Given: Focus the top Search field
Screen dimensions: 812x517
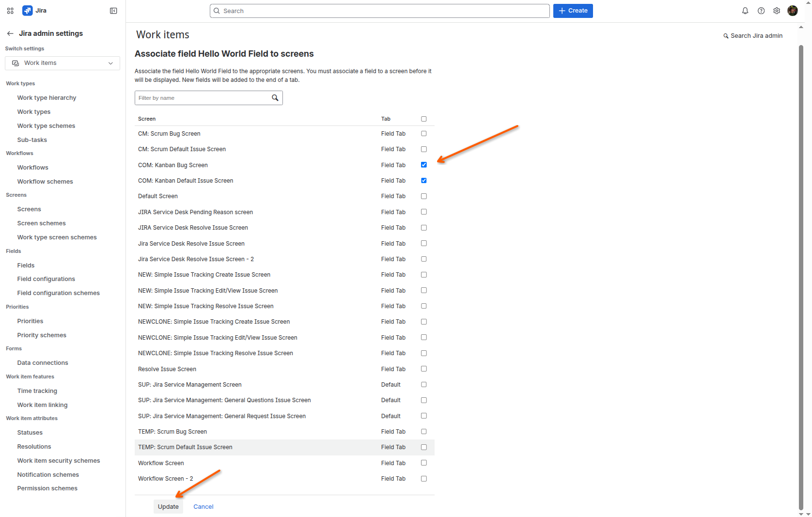Looking at the screenshot, I should [380, 11].
